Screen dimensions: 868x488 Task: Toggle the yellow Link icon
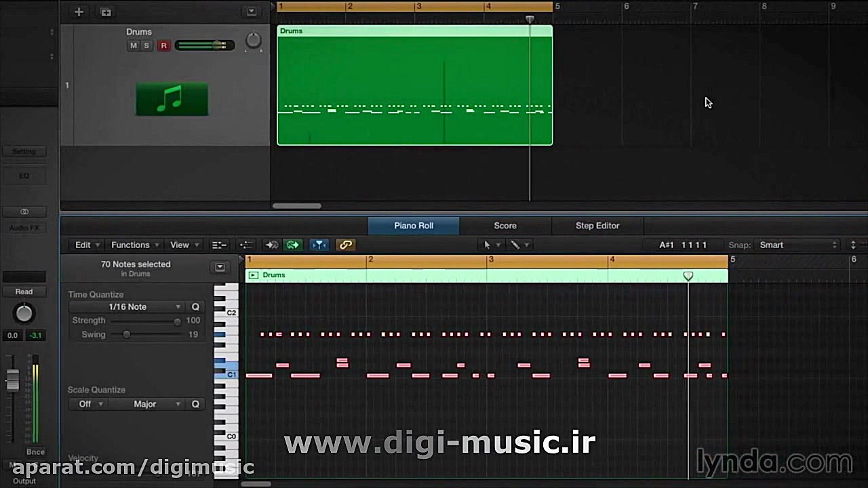[x=345, y=245]
